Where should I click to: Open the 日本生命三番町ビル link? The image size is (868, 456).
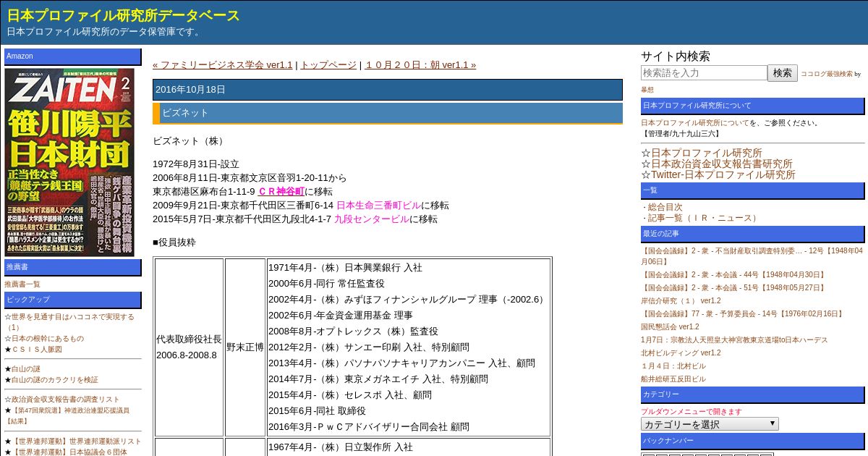click(x=378, y=206)
